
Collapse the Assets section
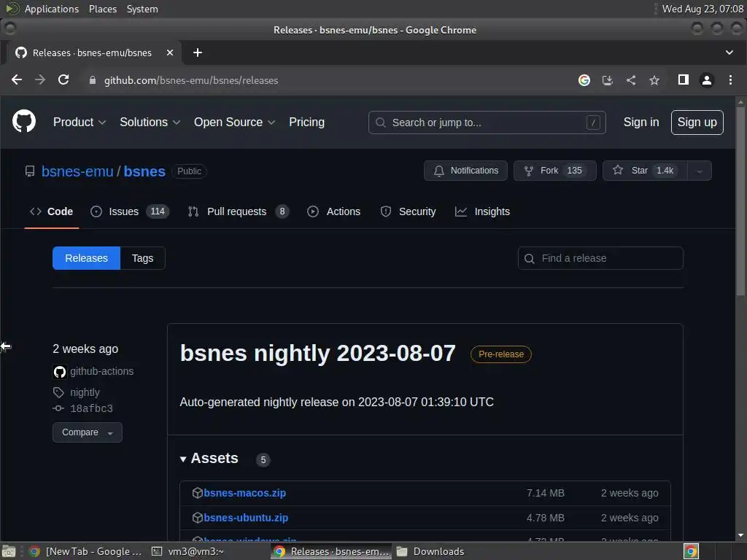209,458
